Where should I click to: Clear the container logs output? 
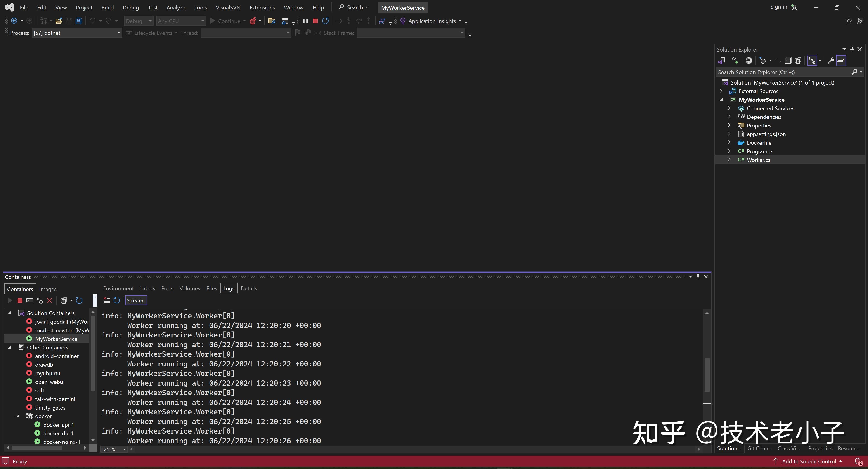tap(106, 300)
